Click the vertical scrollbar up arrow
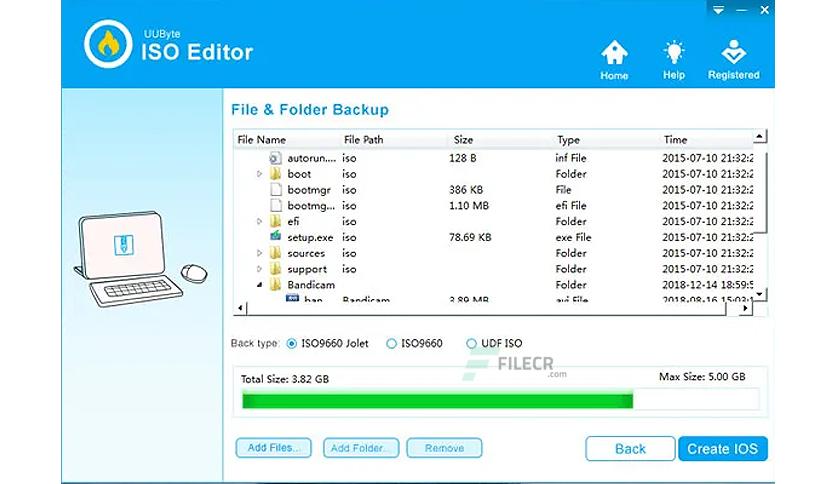The width and height of the screenshot is (836, 484). 760,137
